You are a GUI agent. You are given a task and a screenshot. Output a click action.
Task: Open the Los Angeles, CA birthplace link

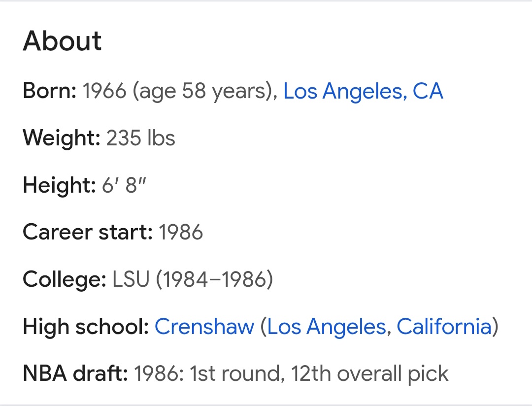point(363,91)
